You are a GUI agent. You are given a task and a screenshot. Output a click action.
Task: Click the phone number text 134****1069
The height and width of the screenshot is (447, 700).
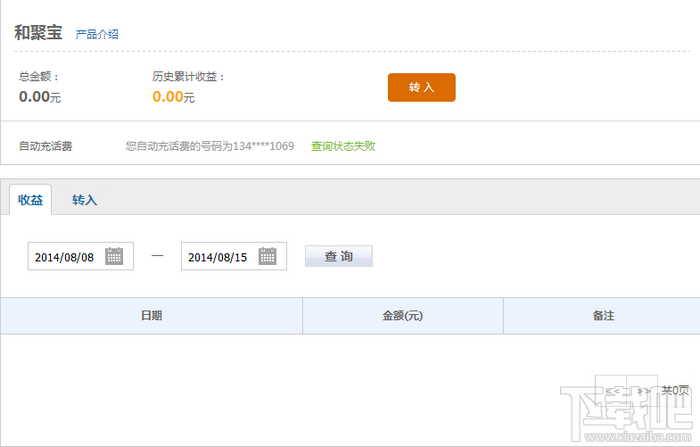pyautogui.click(x=263, y=146)
